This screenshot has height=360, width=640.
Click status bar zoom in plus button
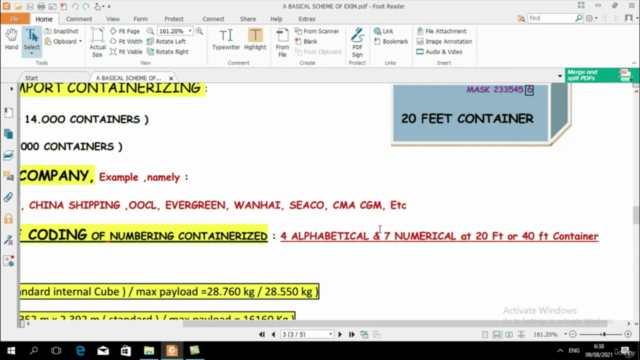click(x=628, y=334)
